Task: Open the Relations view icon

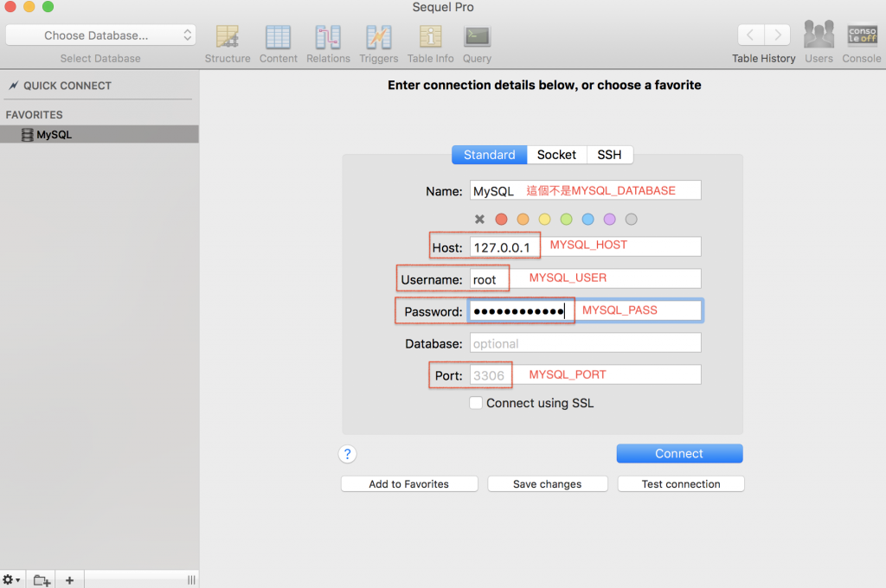Action: click(x=328, y=37)
